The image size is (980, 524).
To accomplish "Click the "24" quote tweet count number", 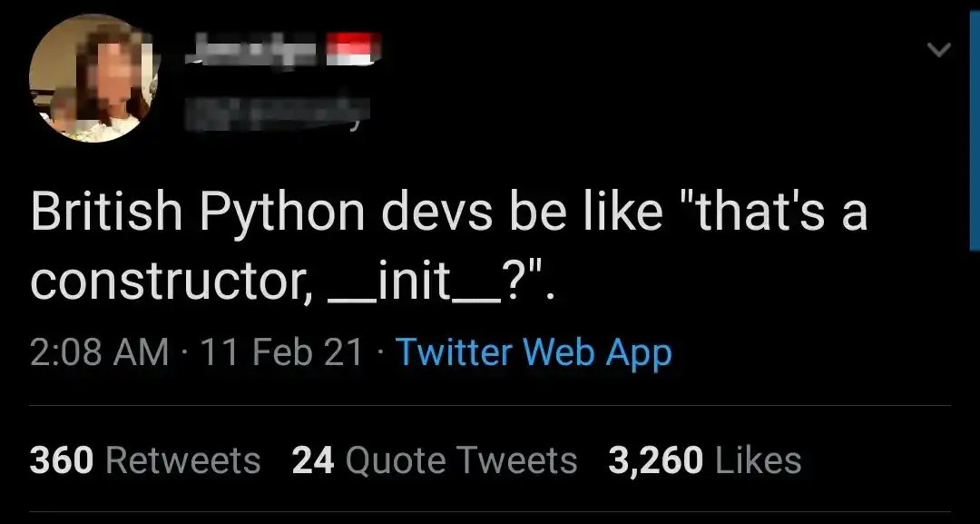I will coord(312,460).
